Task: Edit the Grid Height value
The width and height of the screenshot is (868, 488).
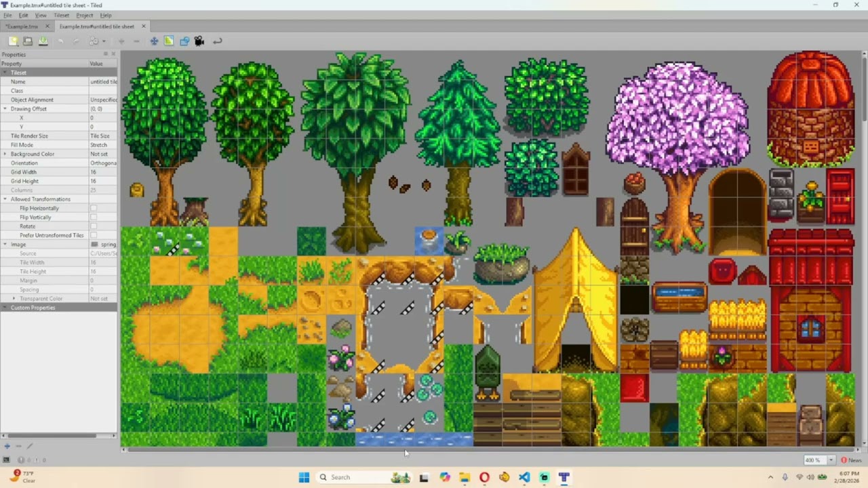Action: (103, 181)
